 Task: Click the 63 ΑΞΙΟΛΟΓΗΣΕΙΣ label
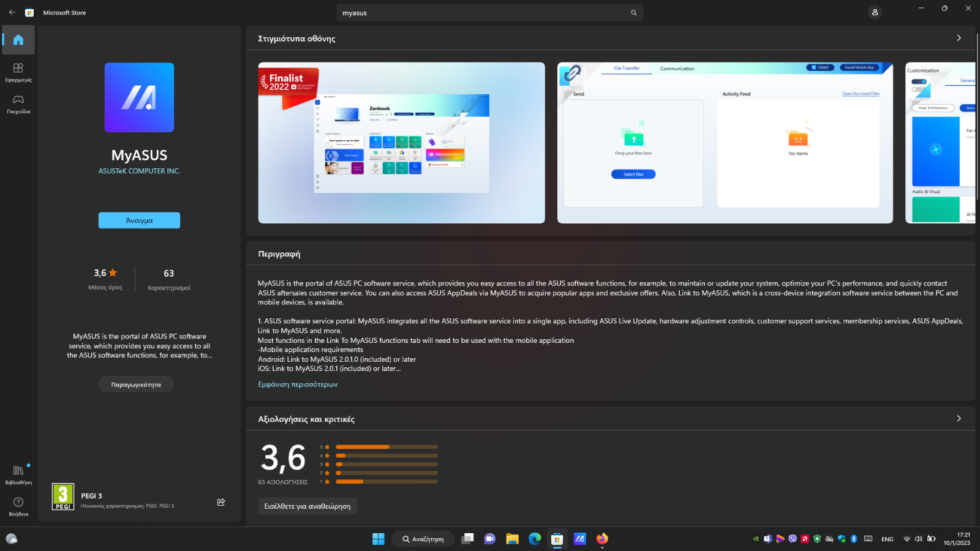point(283,482)
